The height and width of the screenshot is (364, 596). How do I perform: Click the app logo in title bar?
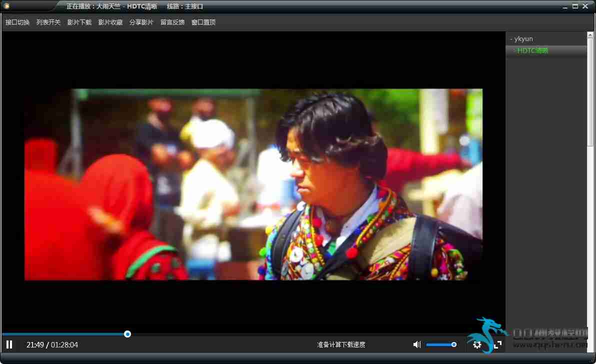point(6,6)
